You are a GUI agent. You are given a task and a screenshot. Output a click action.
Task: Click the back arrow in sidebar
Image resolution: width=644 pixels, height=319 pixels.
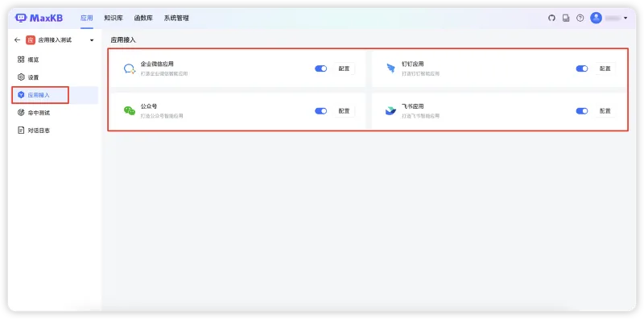(17, 40)
